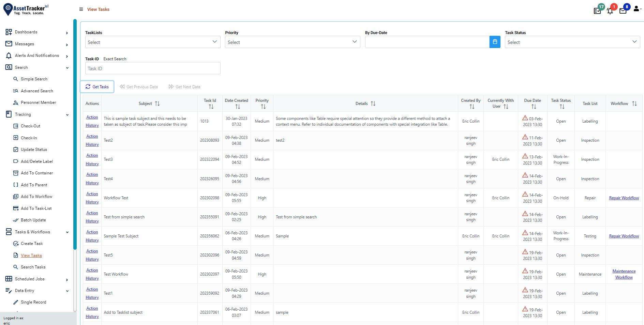Toggle the sidebar with the hamburger icon
Image resolution: width=644 pixels, height=325 pixels.
[81, 9]
